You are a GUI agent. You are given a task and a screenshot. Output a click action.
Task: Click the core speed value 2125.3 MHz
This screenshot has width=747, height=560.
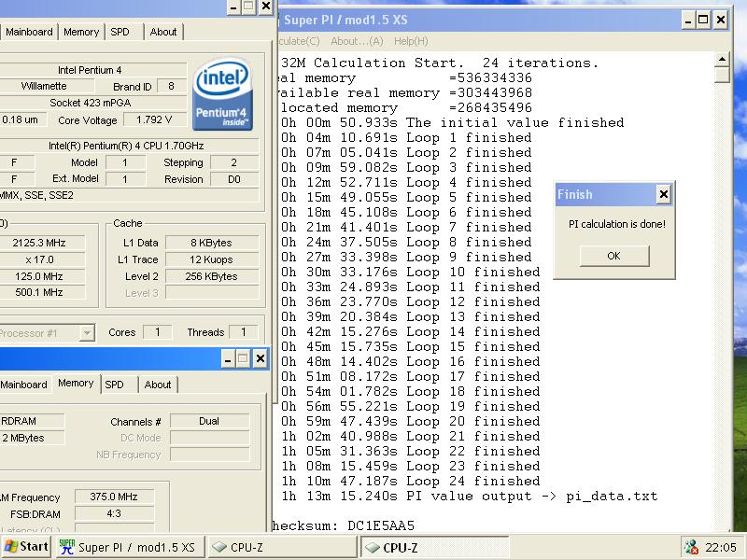(39, 243)
